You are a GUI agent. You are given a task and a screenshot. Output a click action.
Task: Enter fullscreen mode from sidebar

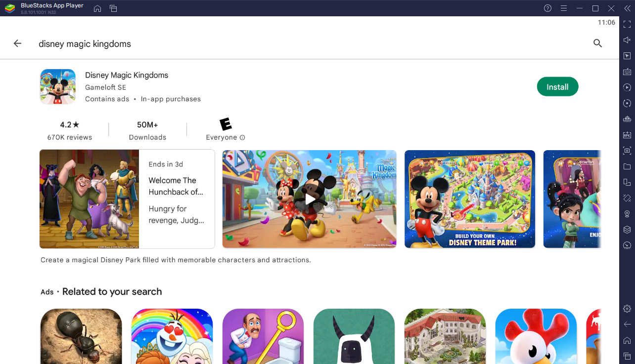click(627, 24)
